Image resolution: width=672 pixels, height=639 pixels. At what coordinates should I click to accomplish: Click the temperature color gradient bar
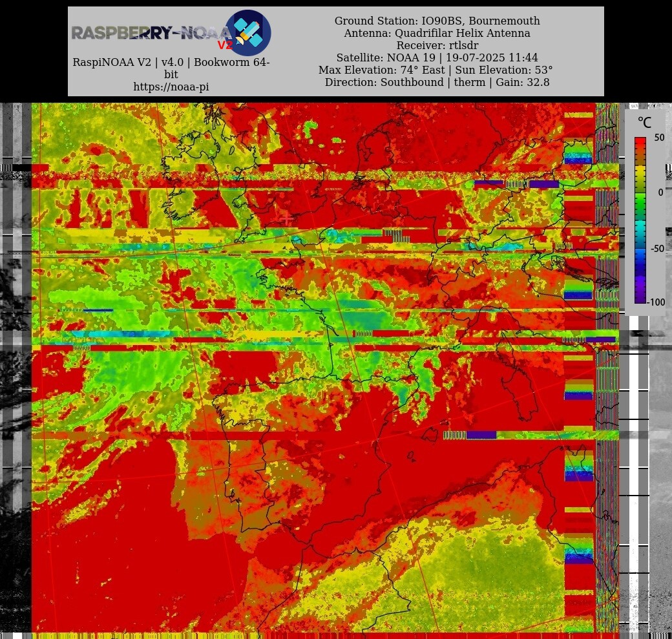coord(640,220)
